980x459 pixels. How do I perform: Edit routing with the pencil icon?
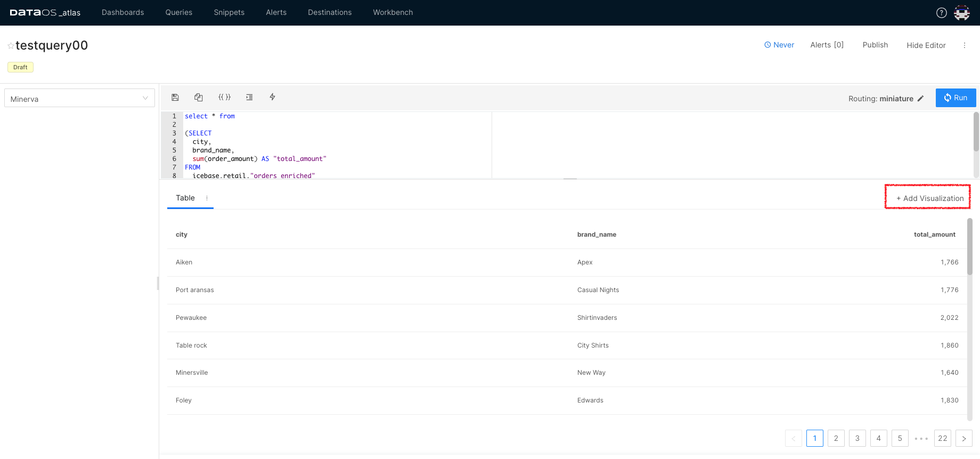tap(920, 98)
